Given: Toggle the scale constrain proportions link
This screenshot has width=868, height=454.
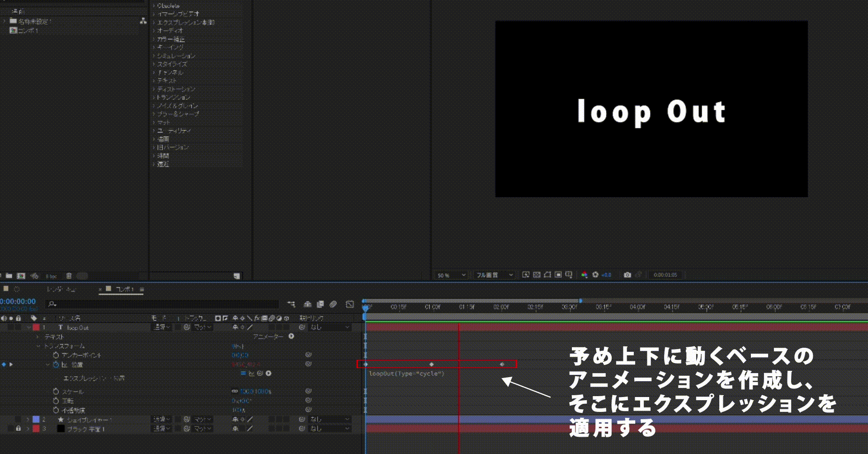Looking at the screenshot, I should [235, 391].
